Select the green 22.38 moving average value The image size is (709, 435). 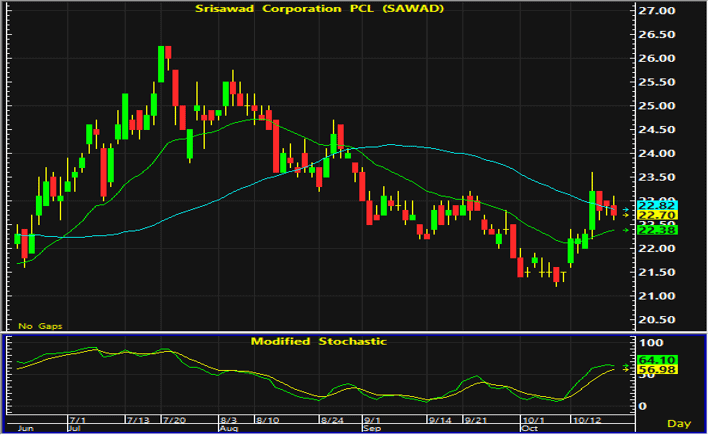pos(657,230)
